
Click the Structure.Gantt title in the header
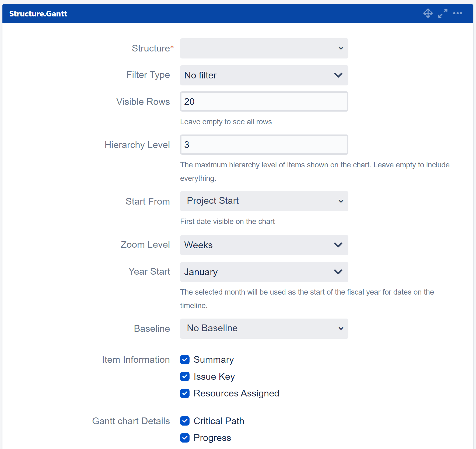(38, 13)
